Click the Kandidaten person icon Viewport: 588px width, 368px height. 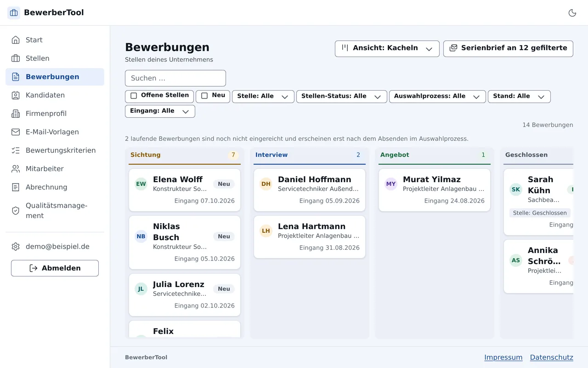tap(16, 95)
